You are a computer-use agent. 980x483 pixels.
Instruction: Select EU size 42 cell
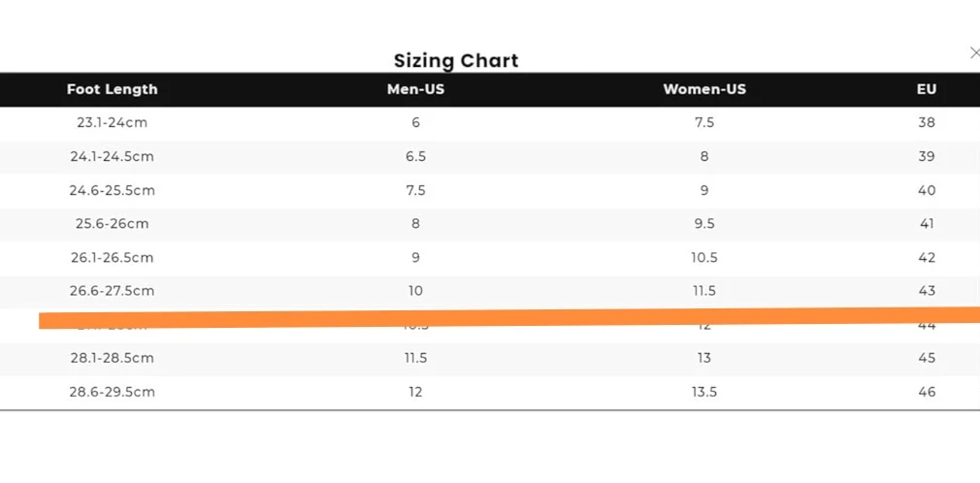(927, 258)
